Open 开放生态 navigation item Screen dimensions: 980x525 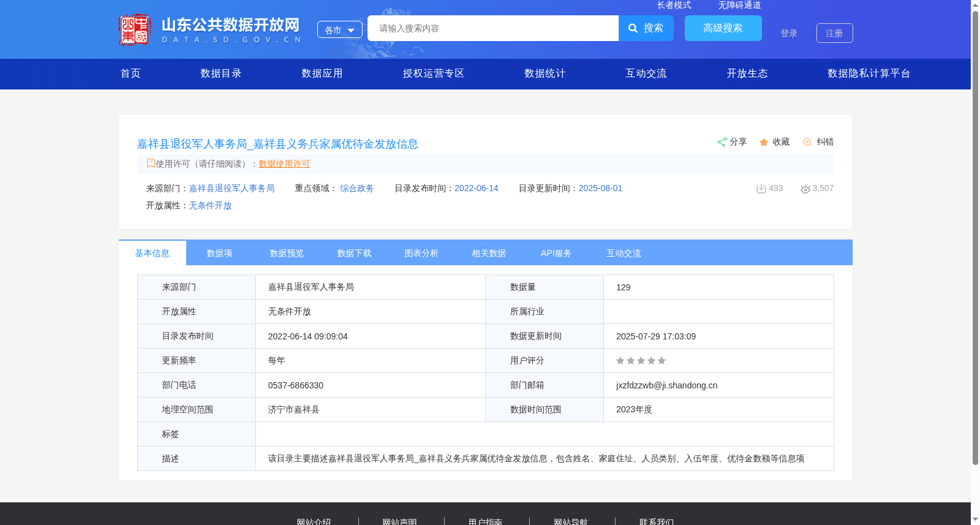747,74
